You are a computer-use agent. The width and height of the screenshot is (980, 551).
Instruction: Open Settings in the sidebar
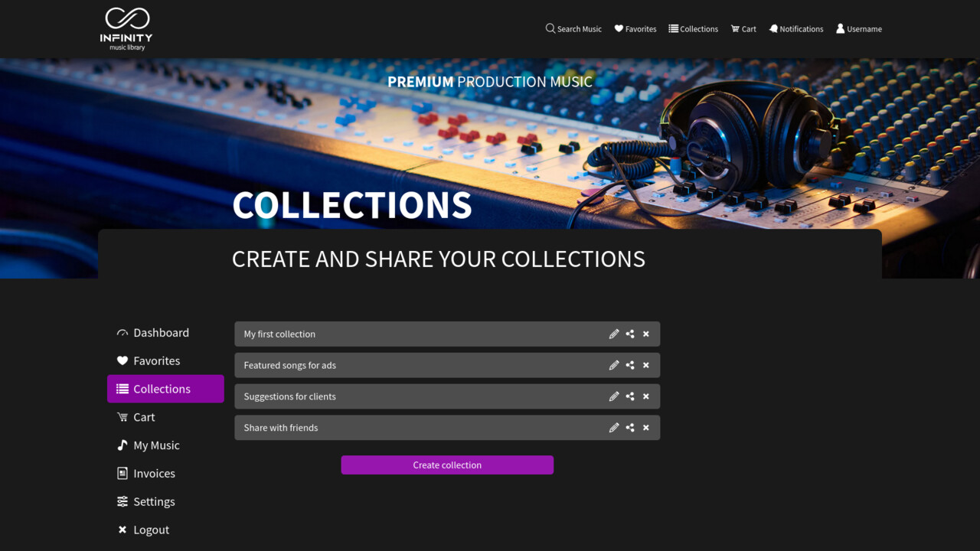[165, 501]
